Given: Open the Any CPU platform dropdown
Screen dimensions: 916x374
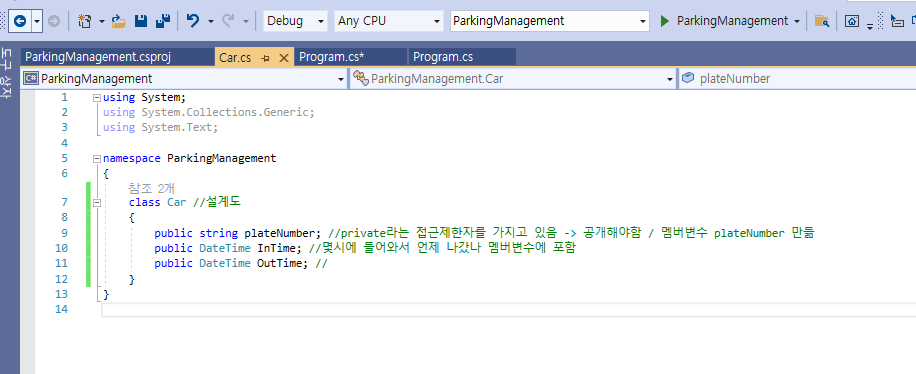Looking at the screenshot, I should pyautogui.click(x=389, y=21).
